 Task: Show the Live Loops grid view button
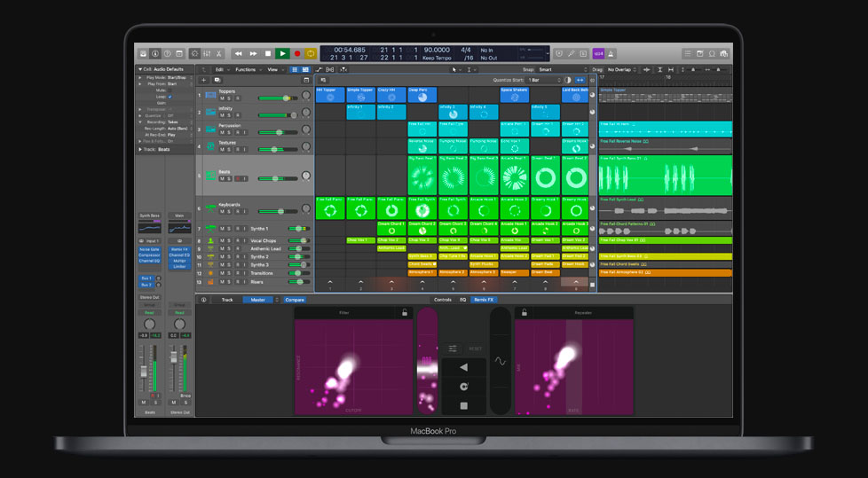(x=295, y=70)
